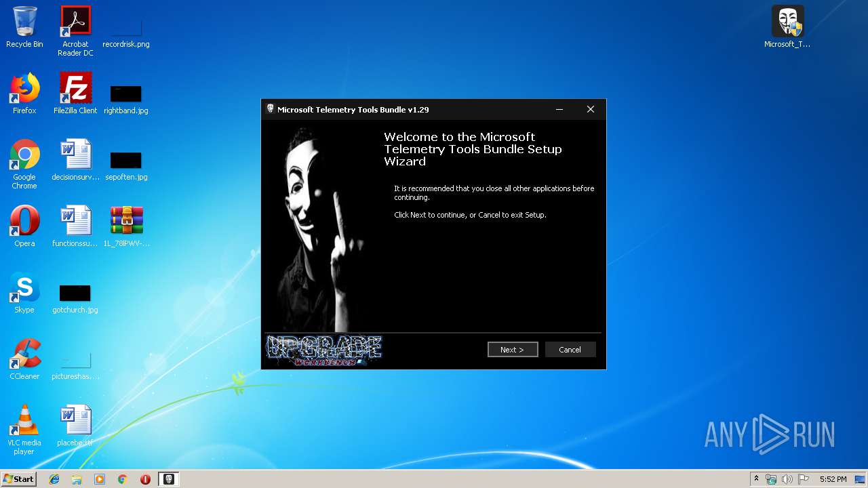Select the decisionsurv Word document icon
Image resolution: width=868 pixels, height=488 pixels.
point(75,160)
